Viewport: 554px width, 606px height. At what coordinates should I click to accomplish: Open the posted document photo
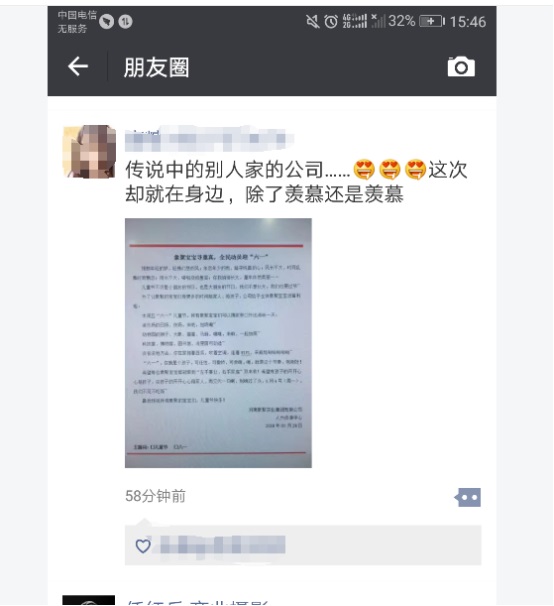pyautogui.click(x=218, y=343)
